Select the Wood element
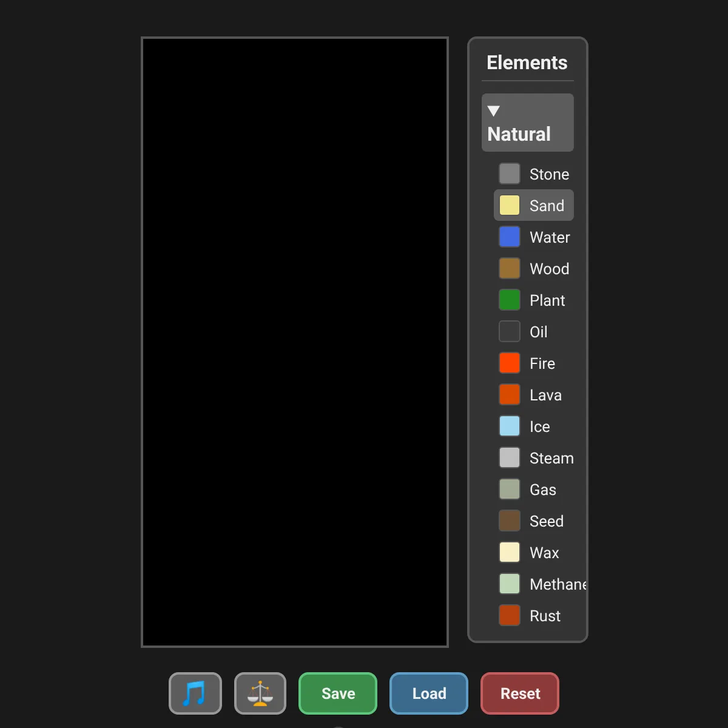728x728 pixels. [x=535, y=268]
